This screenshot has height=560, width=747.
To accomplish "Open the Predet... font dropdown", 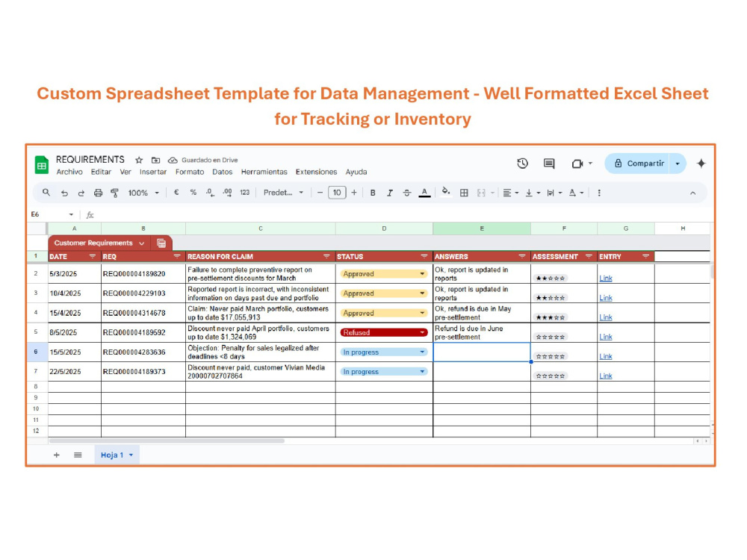I will [x=283, y=193].
